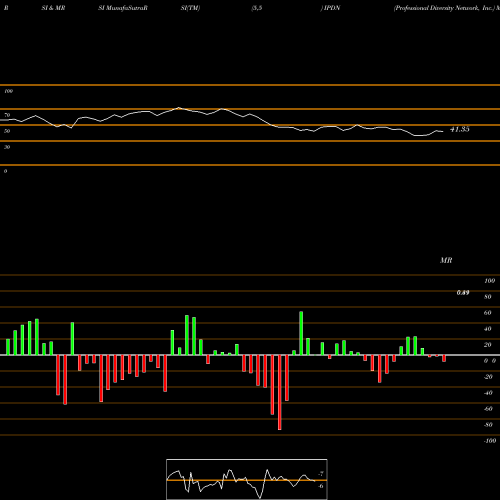
Task: Click the 'IPDN' ticker symbol text
Action: pyautogui.click(x=332, y=8)
